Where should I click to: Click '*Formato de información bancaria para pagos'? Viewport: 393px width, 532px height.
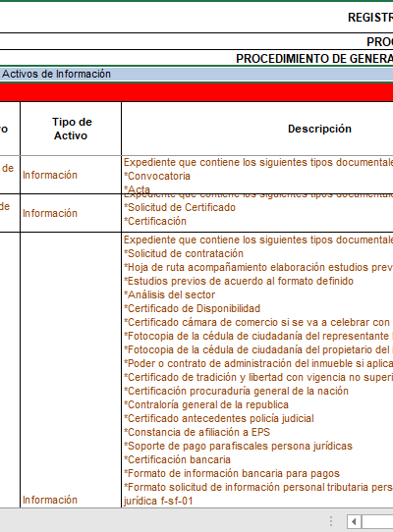click(x=232, y=473)
